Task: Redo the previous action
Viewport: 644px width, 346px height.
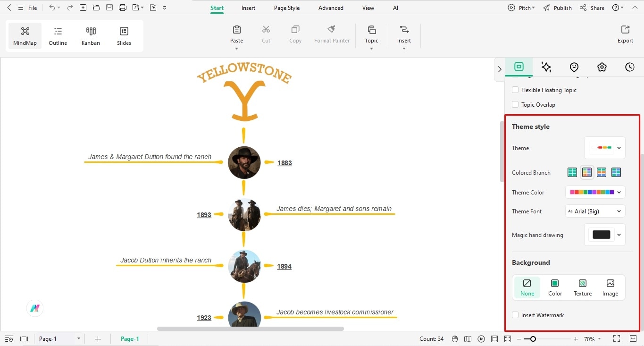Action: point(70,8)
